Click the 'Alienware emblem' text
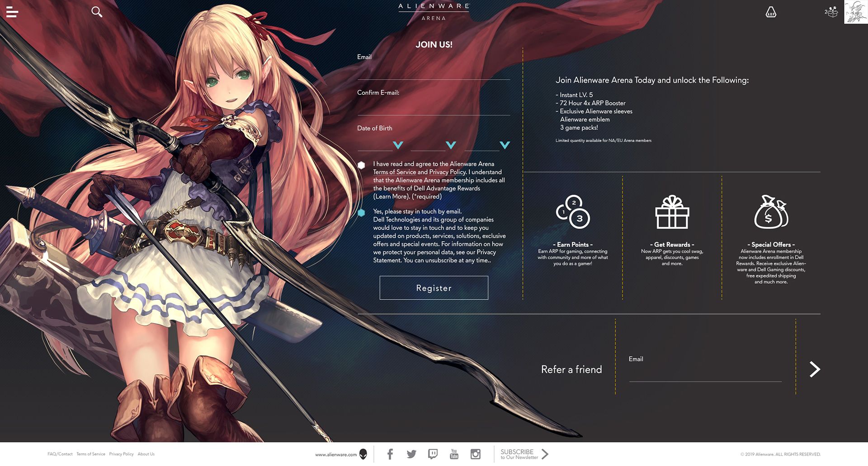 point(585,119)
